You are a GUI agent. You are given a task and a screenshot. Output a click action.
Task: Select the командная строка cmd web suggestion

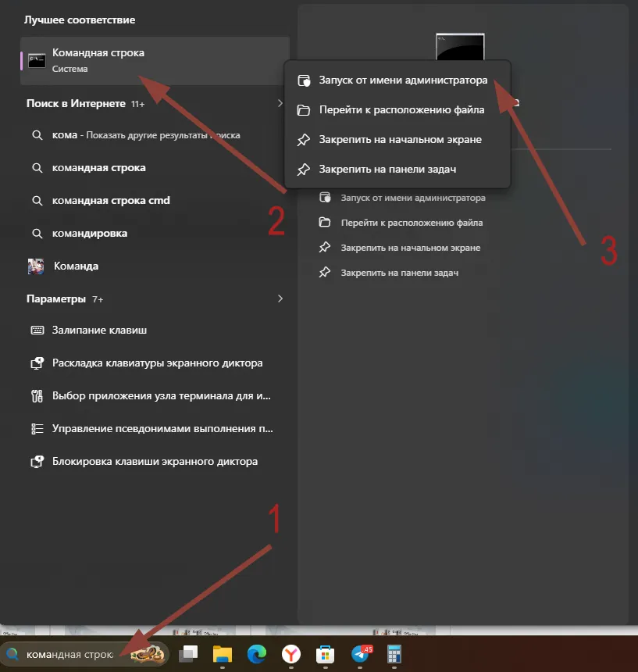point(110,201)
